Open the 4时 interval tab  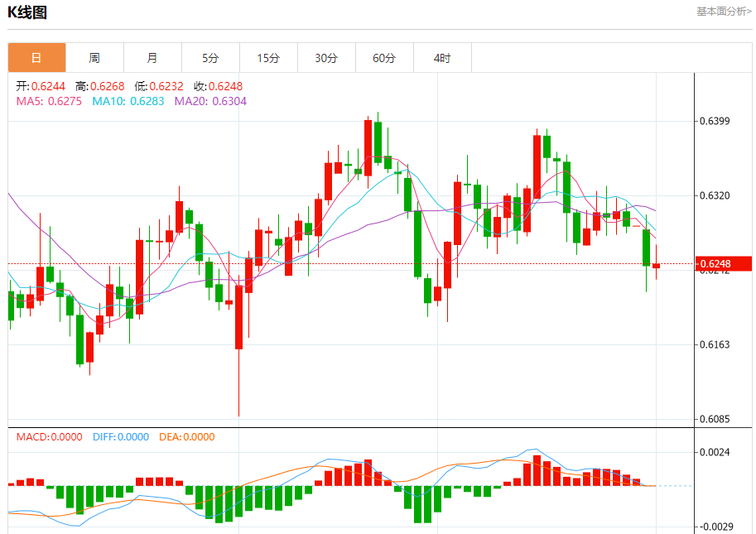coord(442,58)
